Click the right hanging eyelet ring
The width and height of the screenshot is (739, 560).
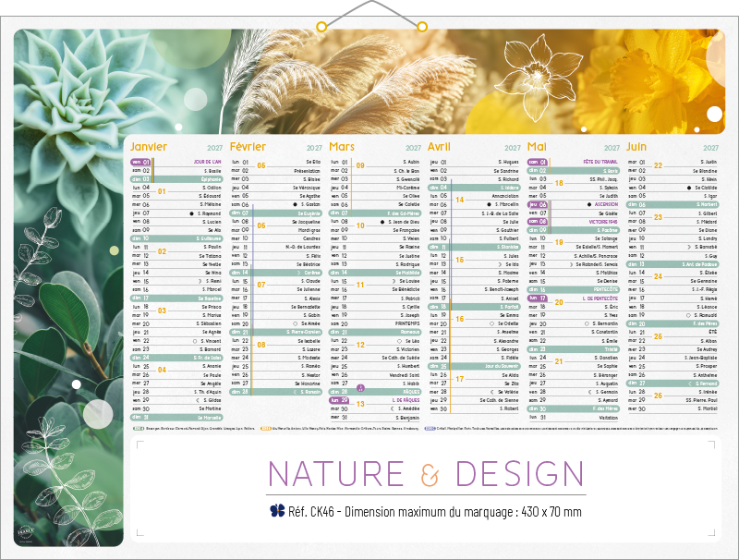coord(422,26)
